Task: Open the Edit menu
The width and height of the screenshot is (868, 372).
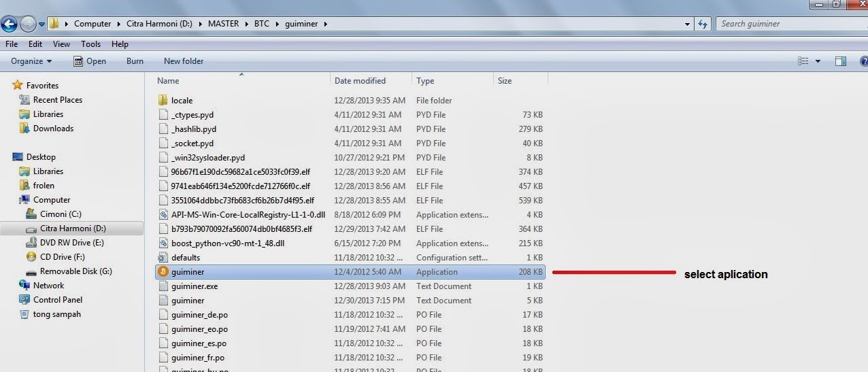Action: tap(35, 44)
